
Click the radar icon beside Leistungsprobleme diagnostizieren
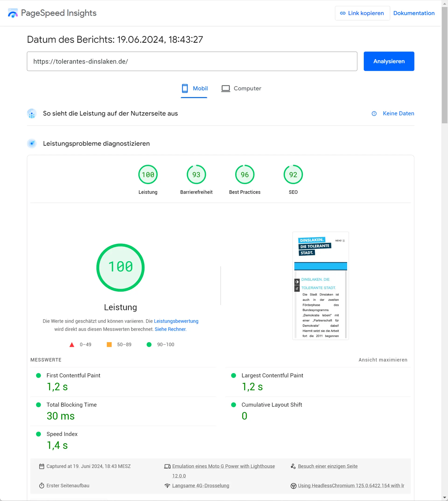click(32, 144)
